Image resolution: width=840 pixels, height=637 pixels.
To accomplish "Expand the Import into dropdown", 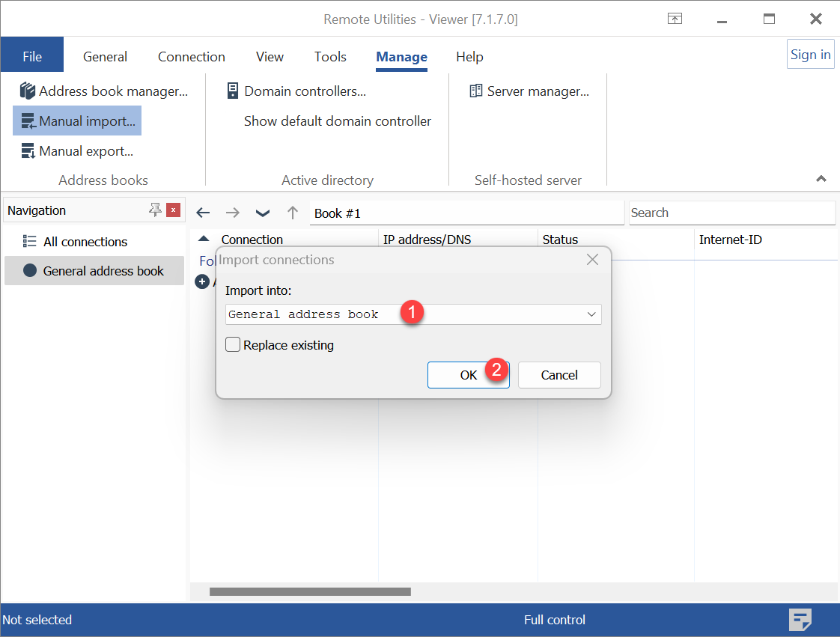I will (591, 314).
